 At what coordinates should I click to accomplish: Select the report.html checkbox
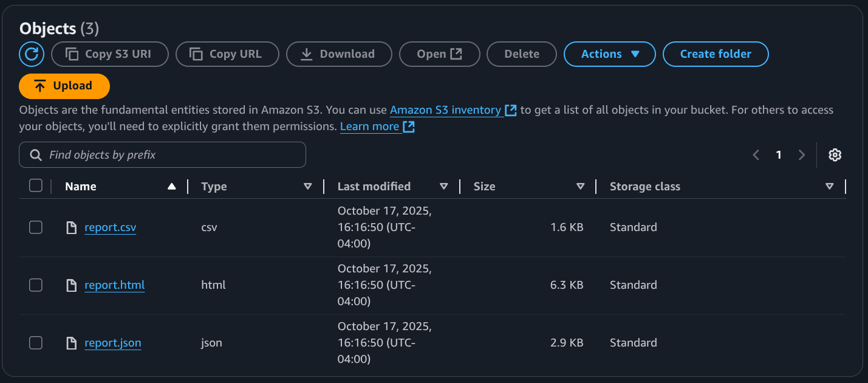[x=36, y=285]
